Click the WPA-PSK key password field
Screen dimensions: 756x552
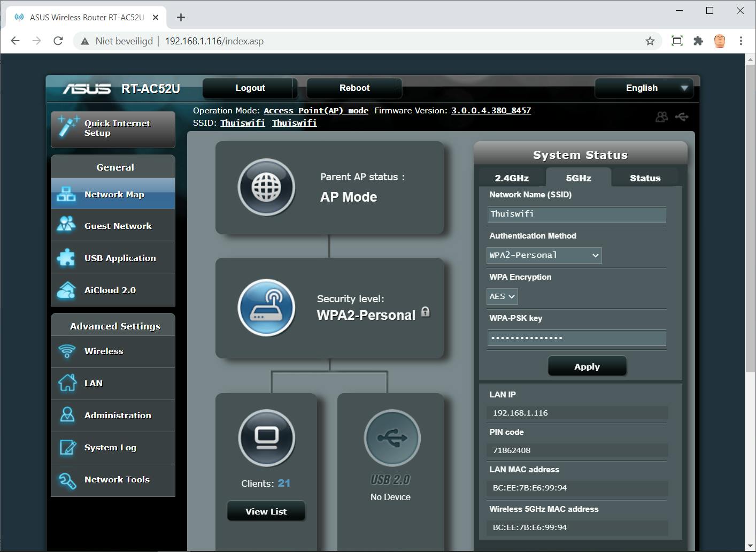coord(577,338)
